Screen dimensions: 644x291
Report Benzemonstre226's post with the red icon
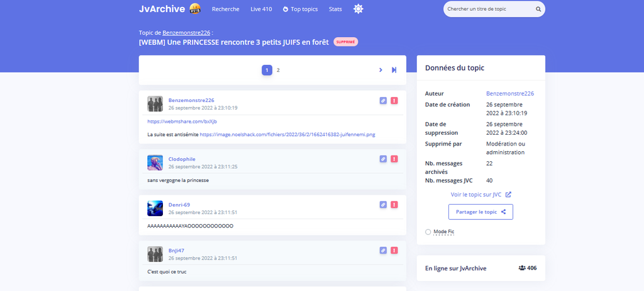[394, 100]
